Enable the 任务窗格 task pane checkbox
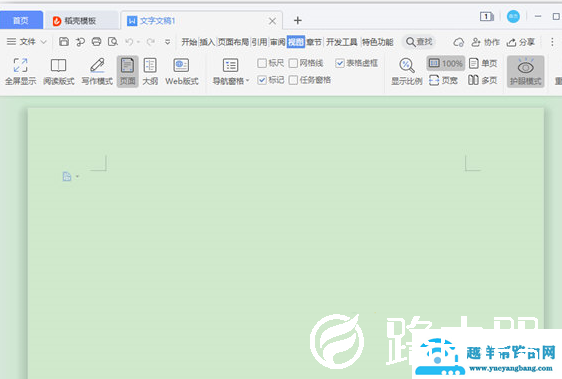Screen dimensions: 562x379 tap(293, 80)
